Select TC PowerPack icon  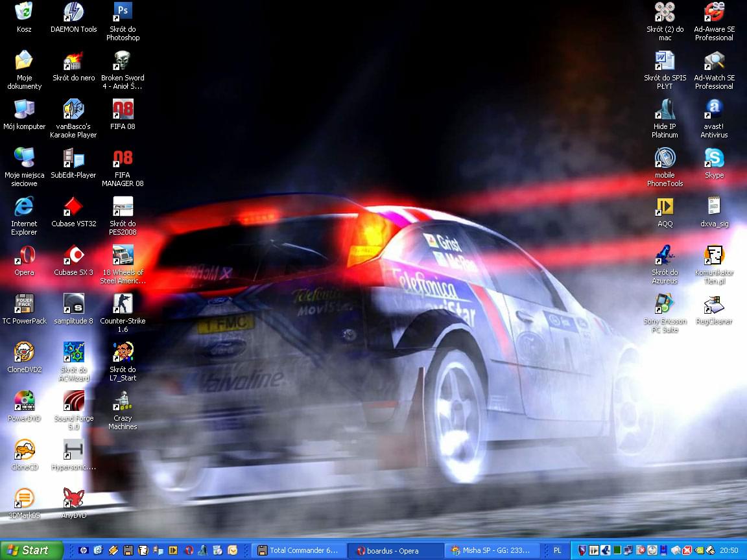coord(24,310)
